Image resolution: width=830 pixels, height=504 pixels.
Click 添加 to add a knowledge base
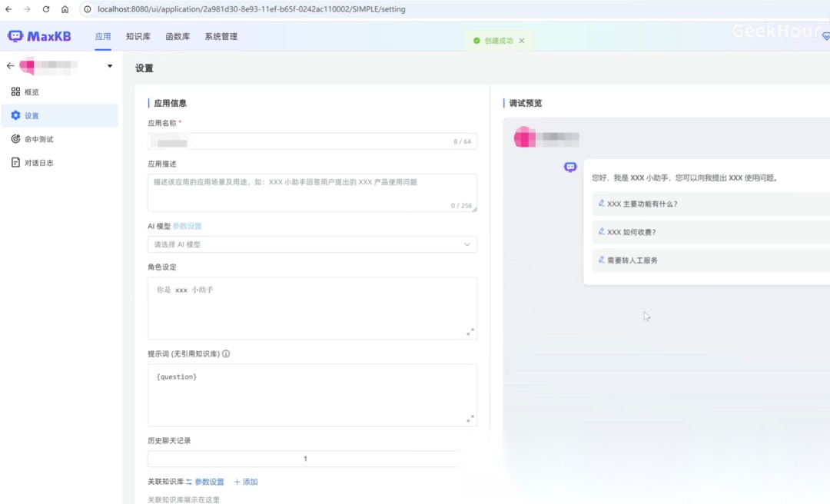246,482
